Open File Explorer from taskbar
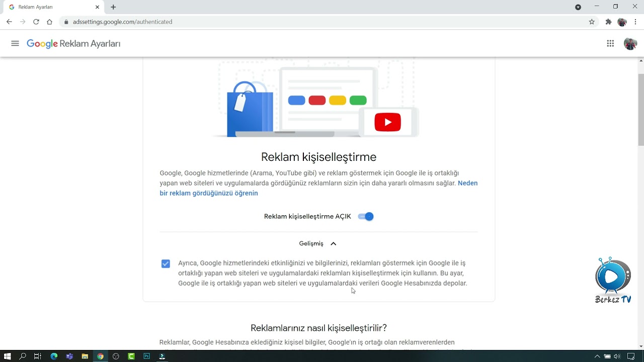644x362 pixels. click(85, 356)
